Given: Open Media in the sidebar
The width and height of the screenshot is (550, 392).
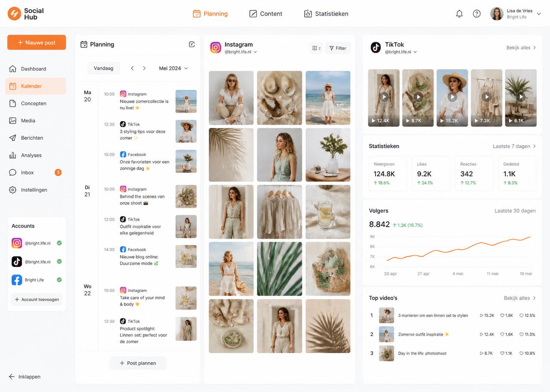Looking at the screenshot, I should click(36, 121).
